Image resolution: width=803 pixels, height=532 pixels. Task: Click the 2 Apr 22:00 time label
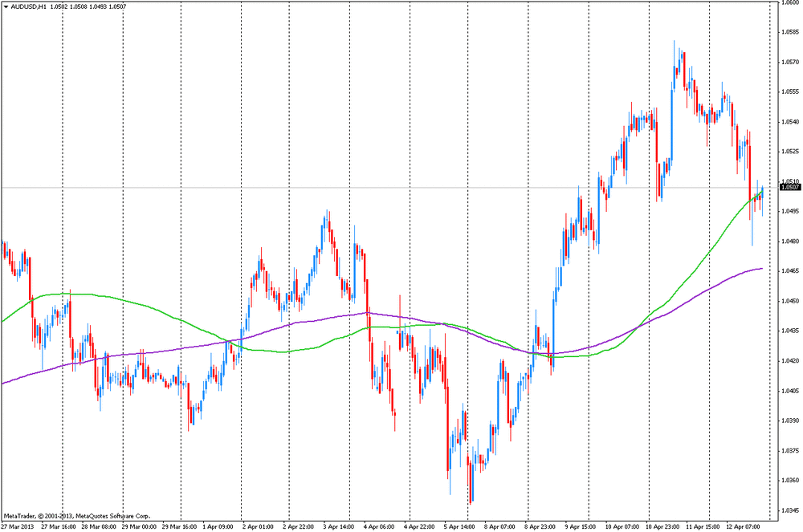[299, 527]
